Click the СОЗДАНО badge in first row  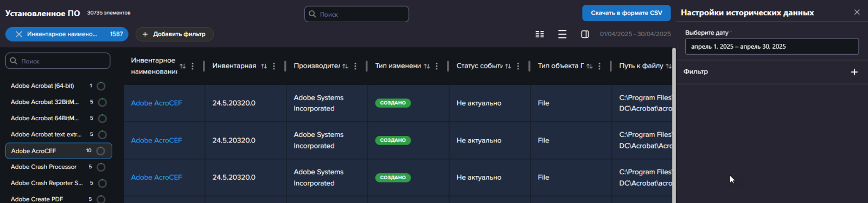(x=393, y=103)
